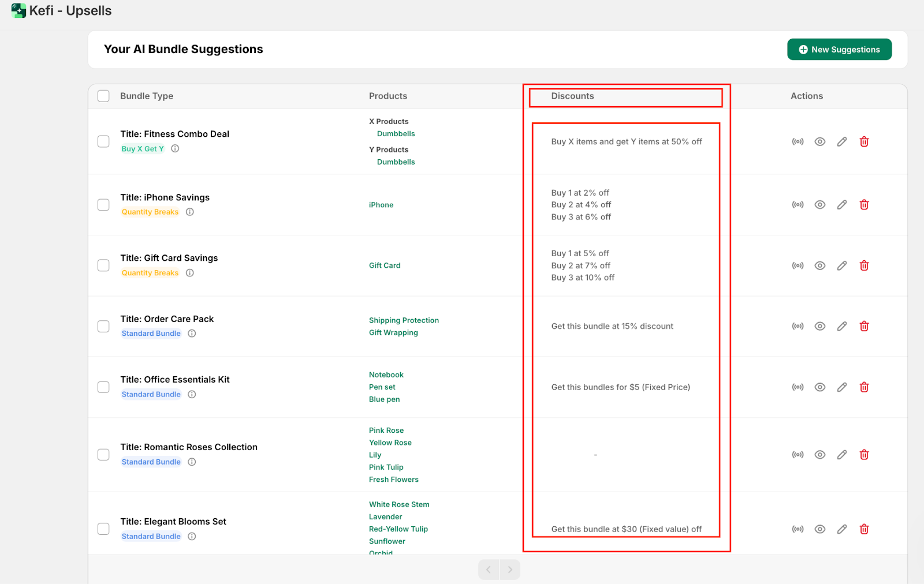924x584 pixels.
Task: Delete the Fitness Combo Deal bundle
Action: pyautogui.click(x=864, y=141)
